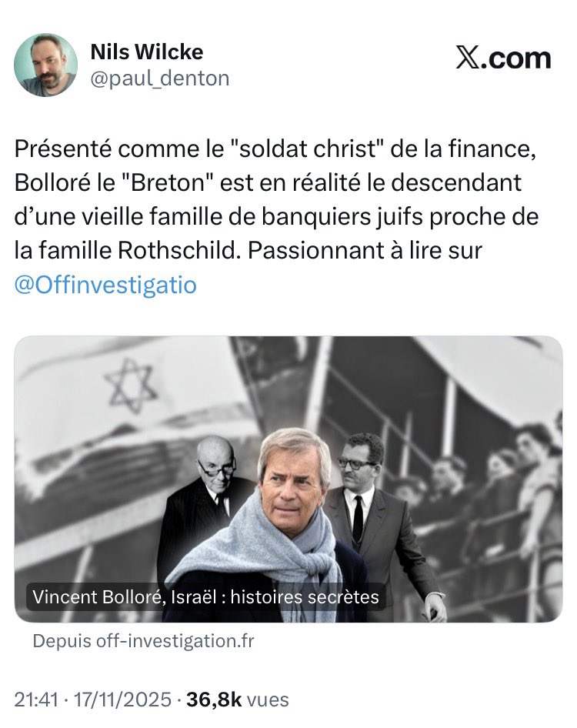Click Nils Wilcke's round profile avatar

(46, 65)
